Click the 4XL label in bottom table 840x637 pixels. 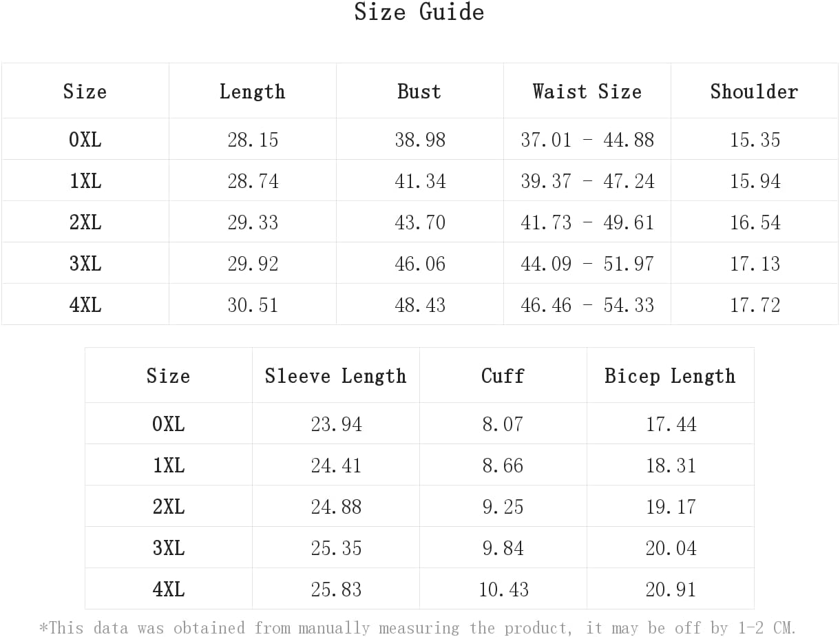[x=169, y=589]
